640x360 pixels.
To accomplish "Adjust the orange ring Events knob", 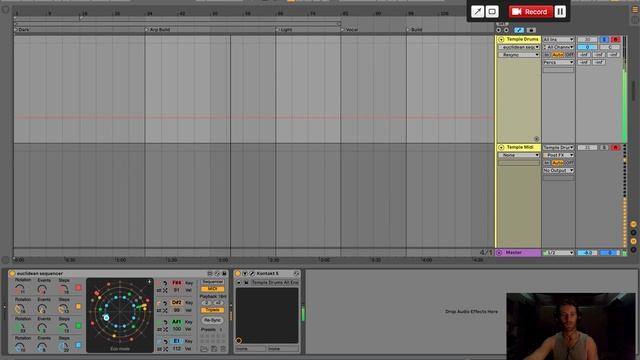I will pos(42,309).
